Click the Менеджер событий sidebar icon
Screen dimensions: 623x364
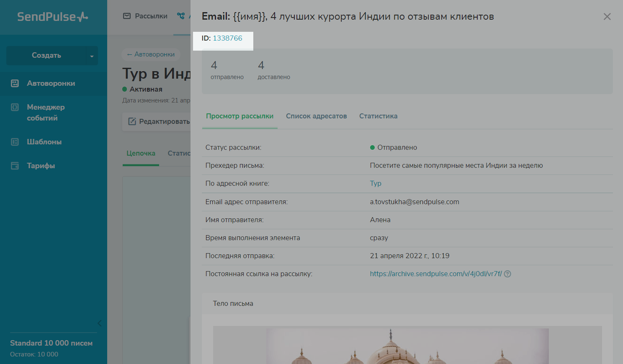[15, 108]
